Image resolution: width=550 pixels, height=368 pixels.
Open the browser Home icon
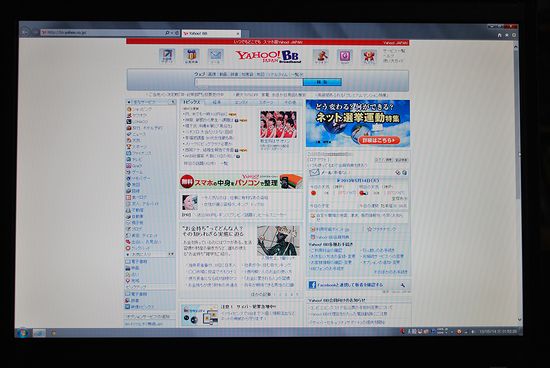click(x=499, y=35)
